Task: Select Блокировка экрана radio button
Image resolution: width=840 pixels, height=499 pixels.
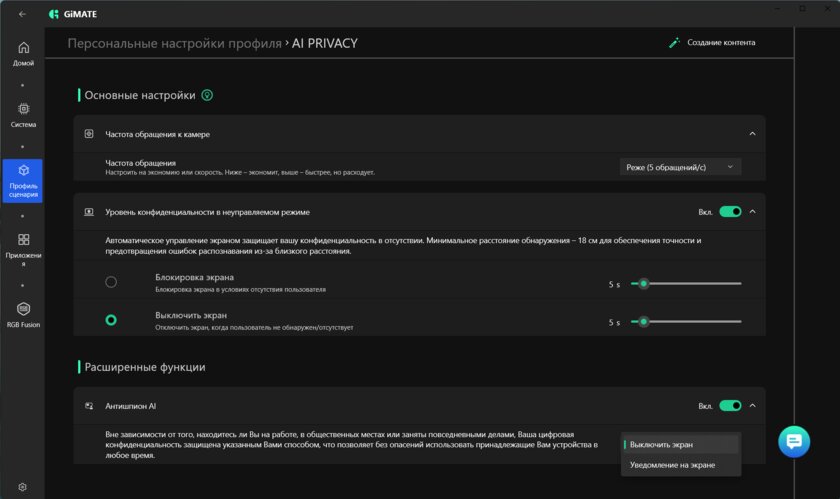Action: (x=111, y=282)
